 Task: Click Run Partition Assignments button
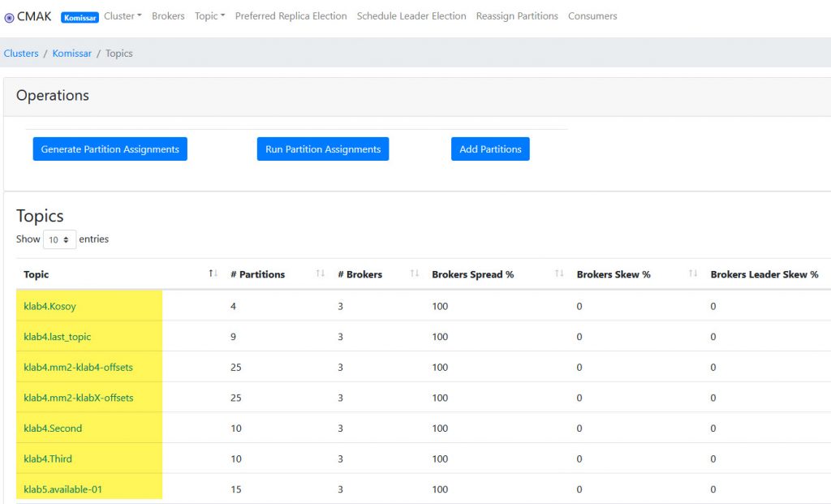click(323, 149)
